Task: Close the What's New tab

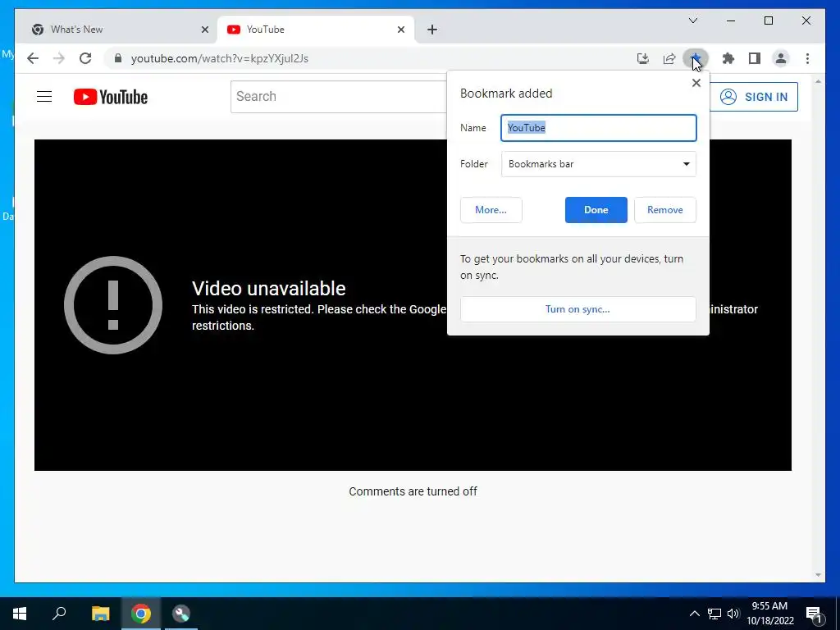Action: coord(204,30)
